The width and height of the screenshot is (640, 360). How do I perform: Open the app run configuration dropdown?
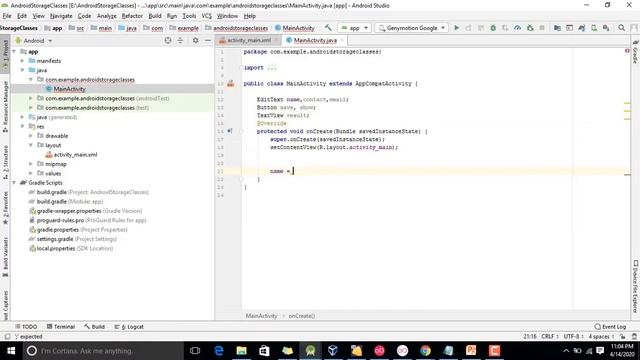(x=355, y=28)
